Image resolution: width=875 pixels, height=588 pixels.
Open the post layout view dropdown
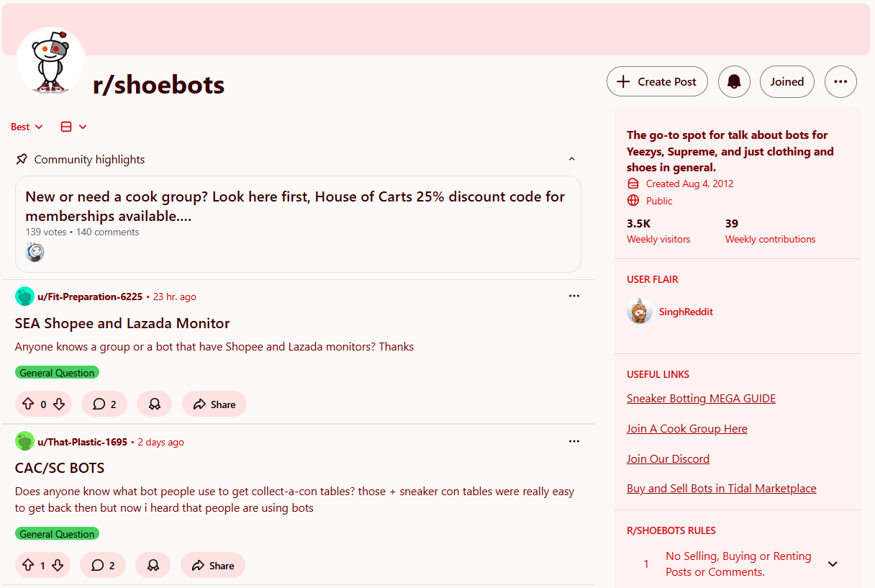click(x=73, y=127)
